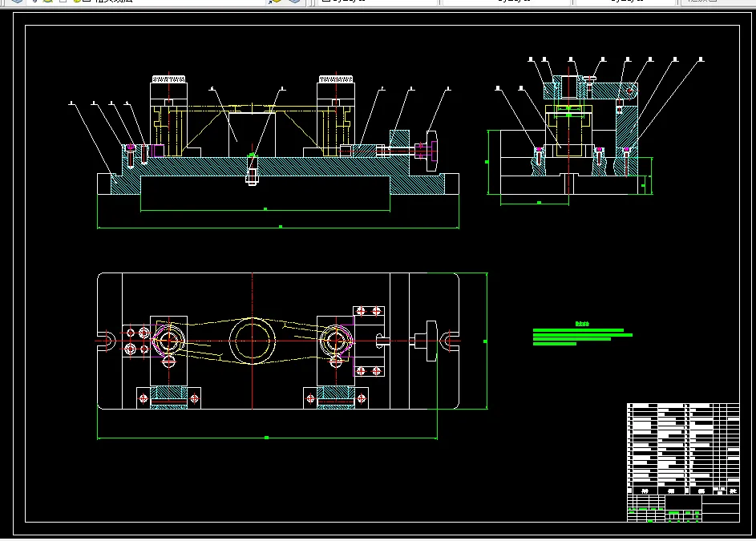The image size is (756, 541).
Task: Select the horizontal dimension grip below the top view
Action: [x=267, y=438]
